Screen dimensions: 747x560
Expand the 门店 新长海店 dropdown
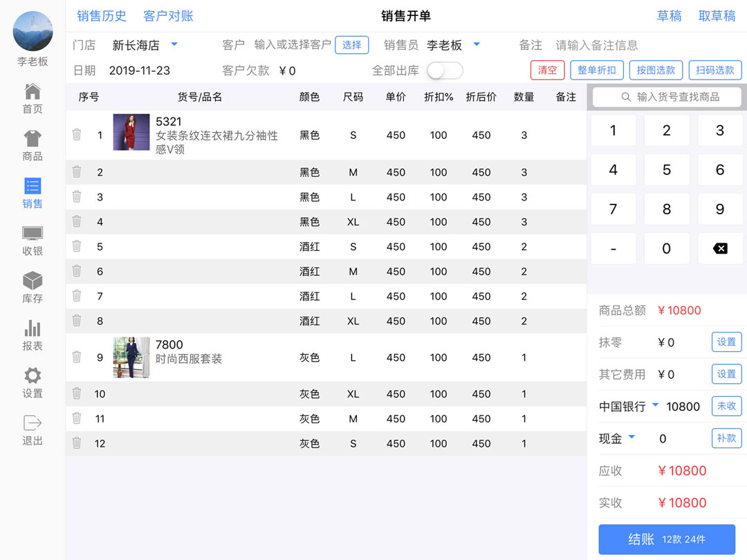[174, 44]
